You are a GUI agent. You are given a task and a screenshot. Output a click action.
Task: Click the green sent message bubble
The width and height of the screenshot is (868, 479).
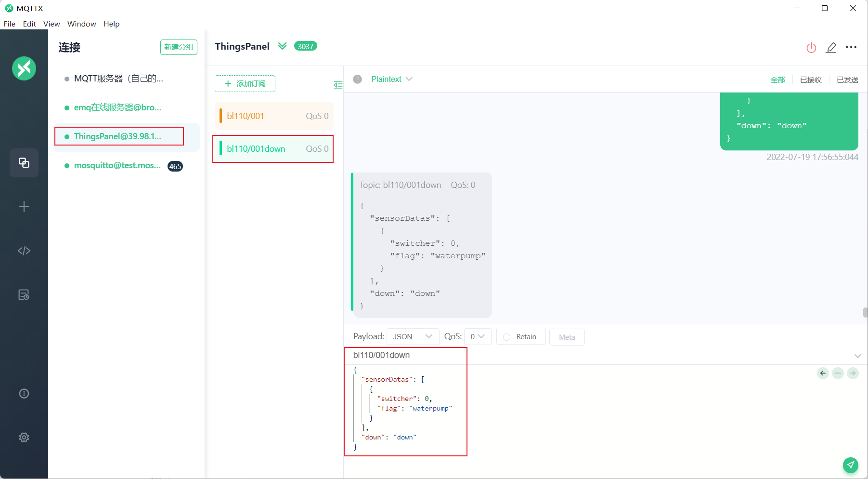pos(789,121)
